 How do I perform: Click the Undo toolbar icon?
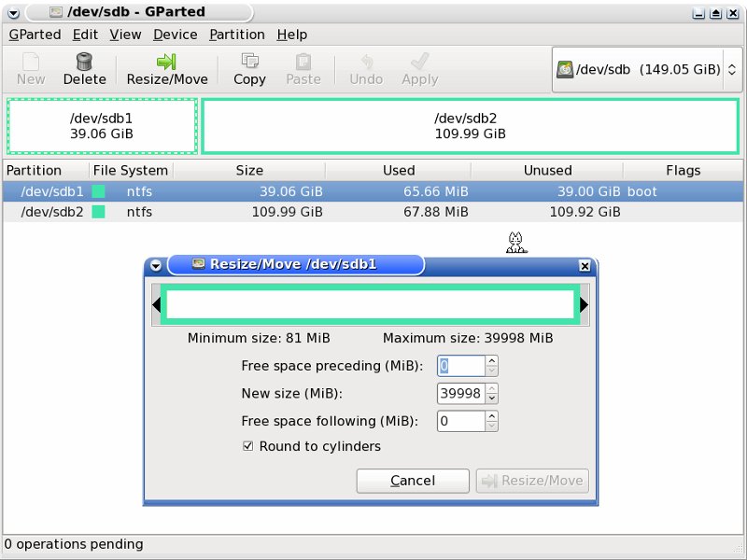click(366, 62)
